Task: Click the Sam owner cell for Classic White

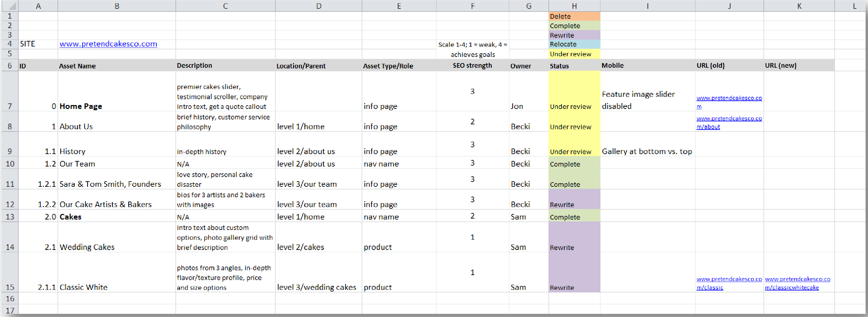Action: pyautogui.click(x=529, y=273)
